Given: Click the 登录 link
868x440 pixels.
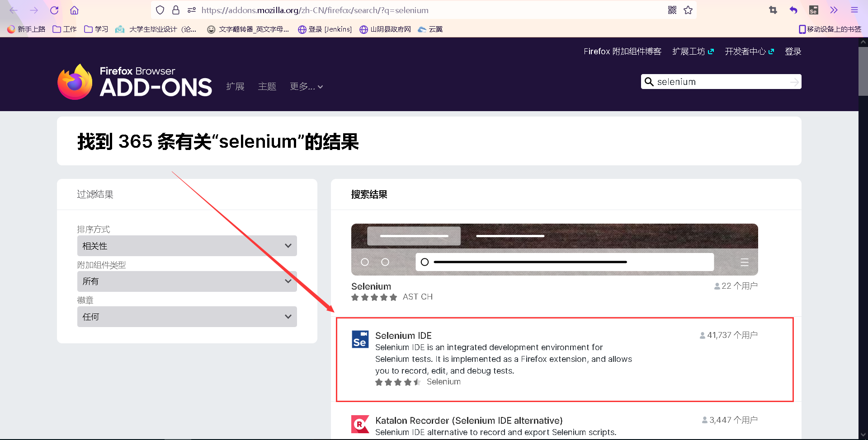Looking at the screenshot, I should (793, 51).
